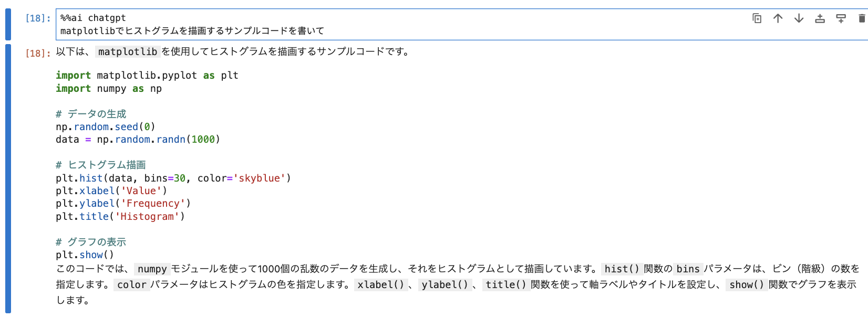Duplicate the selected %%ai cell
868x318 pixels.
coord(757,18)
